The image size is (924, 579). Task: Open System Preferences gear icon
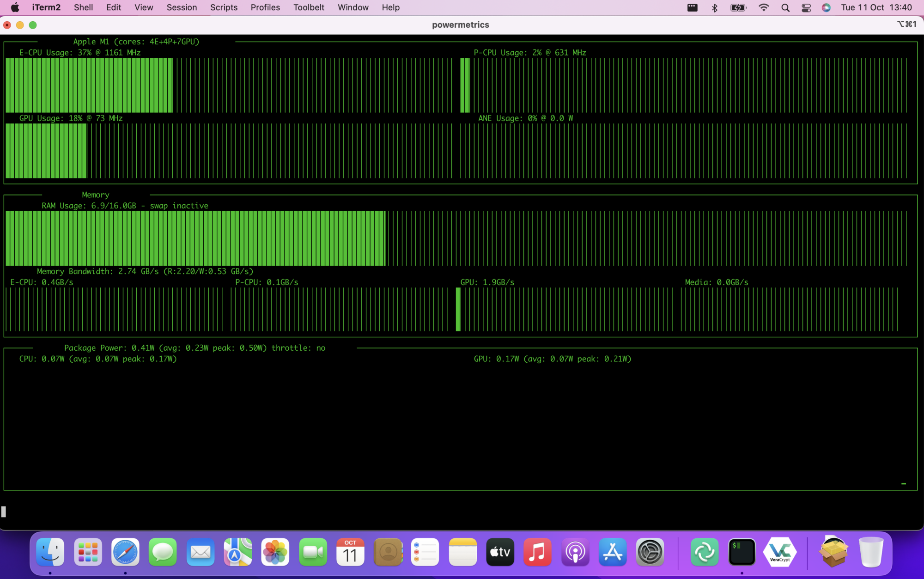pyautogui.click(x=650, y=552)
